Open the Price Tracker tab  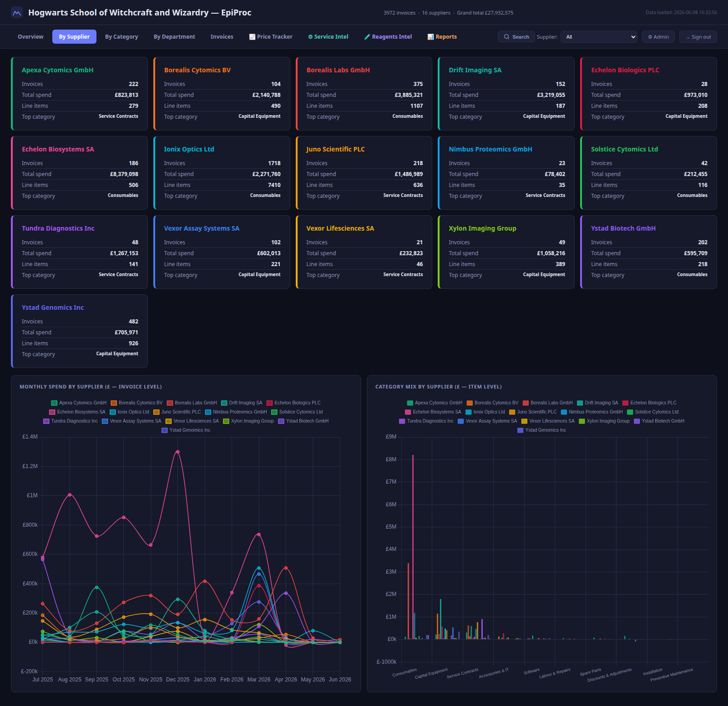click(x=271, y=37)
